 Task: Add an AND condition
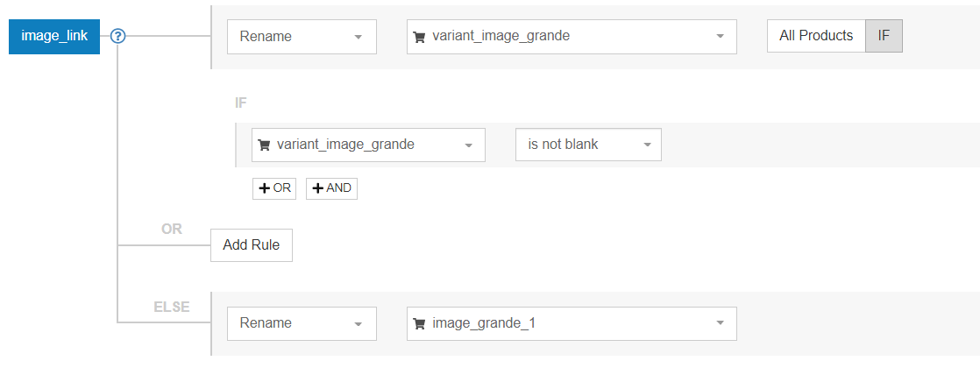(x=331, y=188)
